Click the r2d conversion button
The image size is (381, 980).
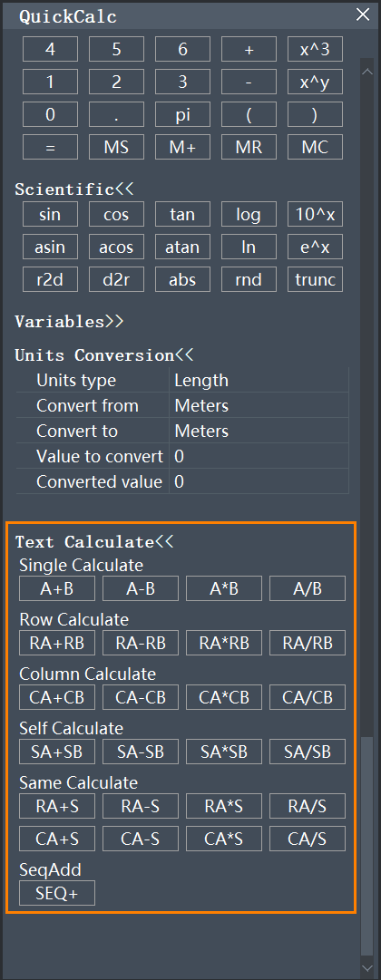point(50,279)
